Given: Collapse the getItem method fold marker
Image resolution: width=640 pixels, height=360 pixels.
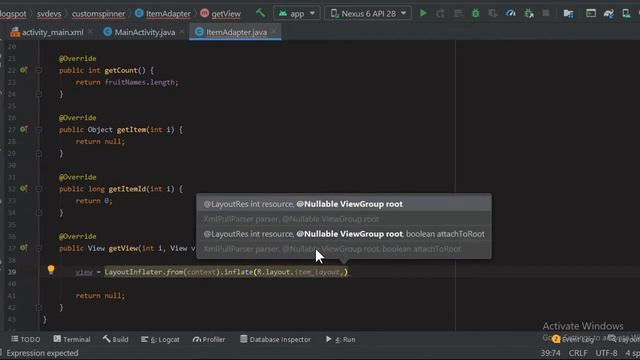Looking at the screenshot, I should 39,129.
